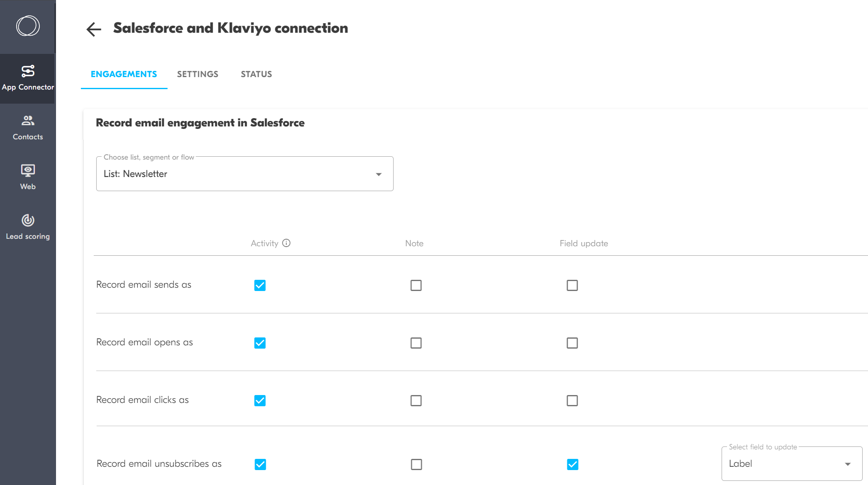868x485 pixels.
Task: Enable Note for email unsubscribes
Action: tap(416, 464)
